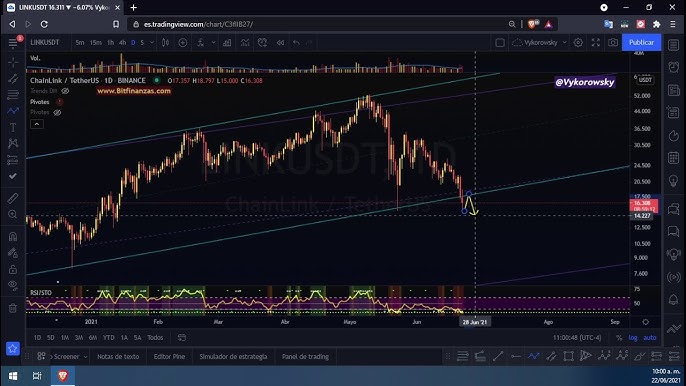
Task: Open the go to date button
Action: click(x=182, y=337)
